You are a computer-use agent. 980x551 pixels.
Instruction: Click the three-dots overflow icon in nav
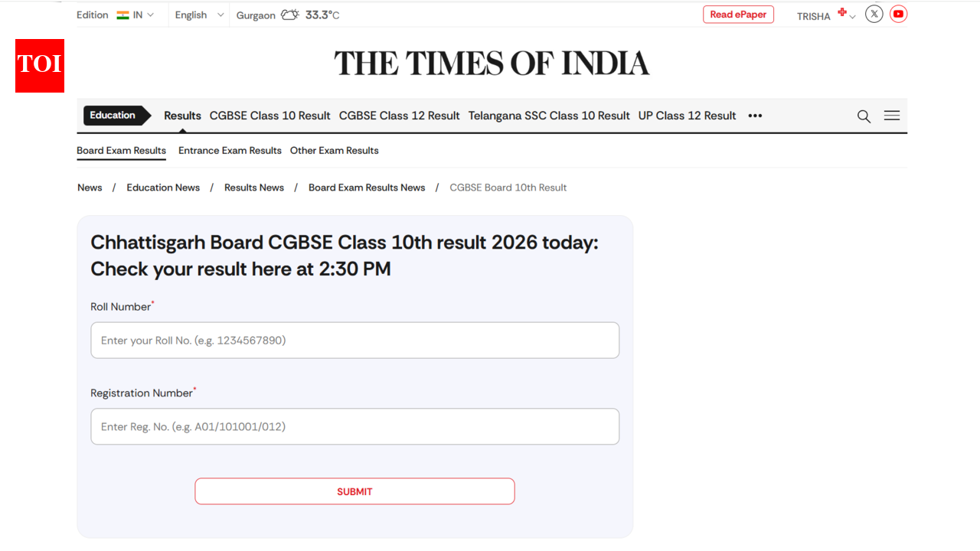(755, 116)
